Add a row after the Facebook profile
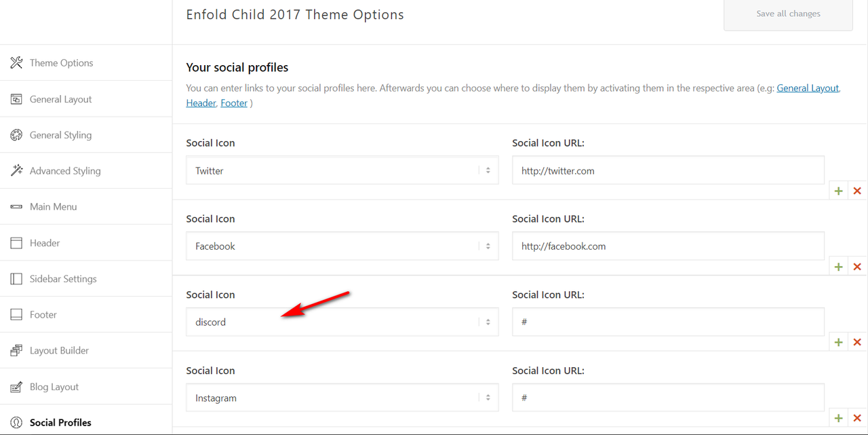This screenshot has height=435, width=868. coord(839,267)
